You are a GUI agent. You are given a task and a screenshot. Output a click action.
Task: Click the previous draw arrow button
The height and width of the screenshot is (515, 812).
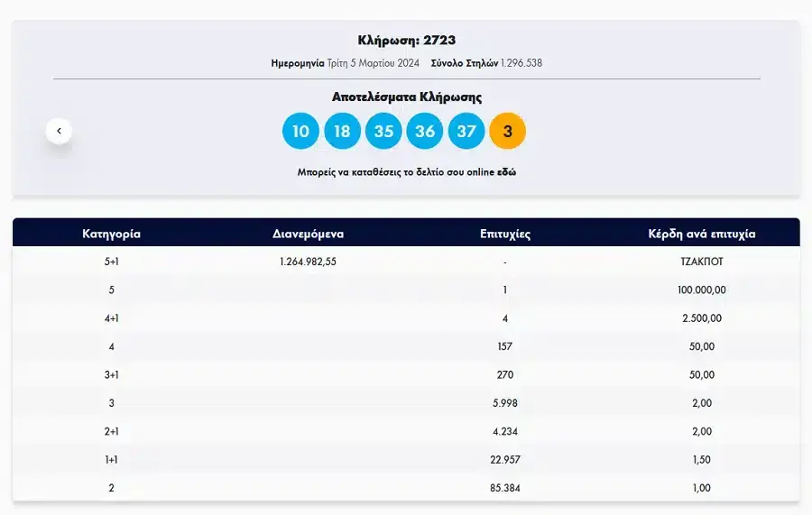click(x=60, y=131)
